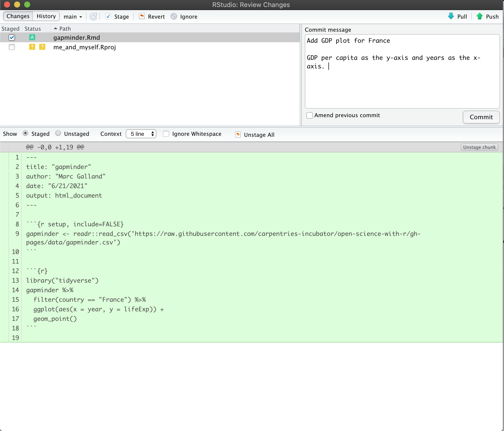Select the gapminder.Rmd file row

click(150, 37)
